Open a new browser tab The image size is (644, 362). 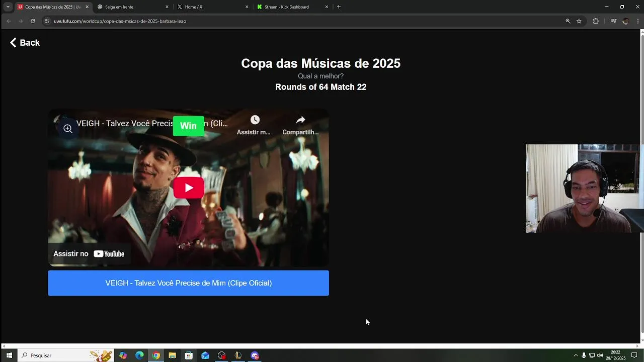click(339, 7)
